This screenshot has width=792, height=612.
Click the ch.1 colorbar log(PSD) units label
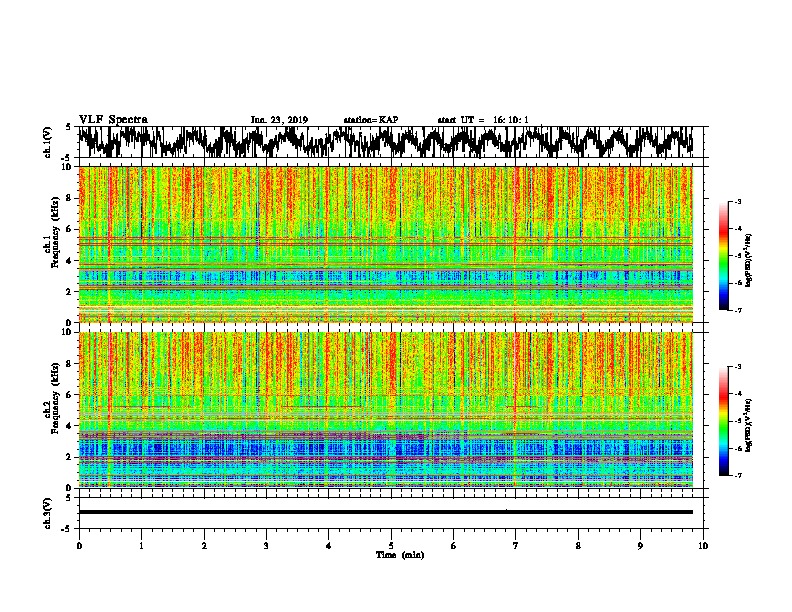748,261
